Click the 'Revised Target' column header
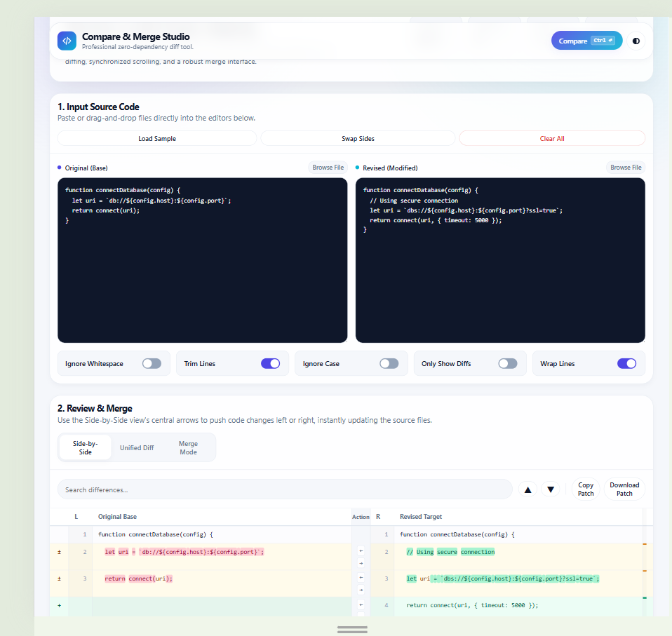Viewport: 672px width, 636px height. pyautogui.click(x=421, y=517)
